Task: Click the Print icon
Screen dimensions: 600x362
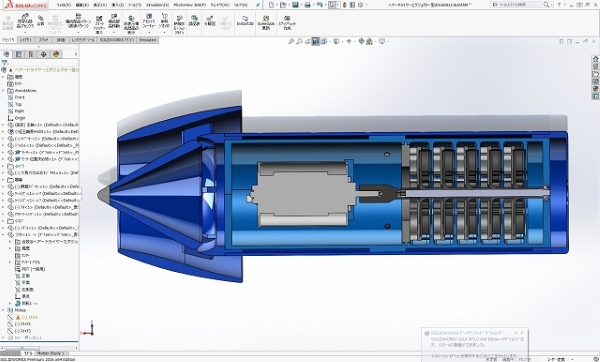Action: 307,5
